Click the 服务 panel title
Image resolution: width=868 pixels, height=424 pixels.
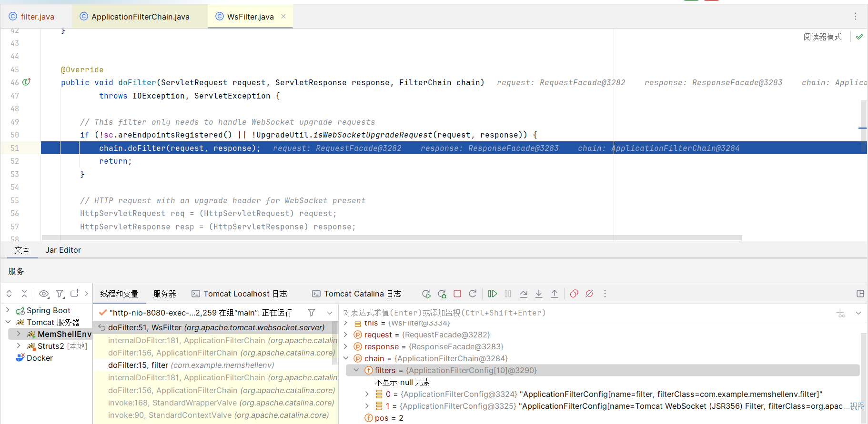click(x=16, y=271)
